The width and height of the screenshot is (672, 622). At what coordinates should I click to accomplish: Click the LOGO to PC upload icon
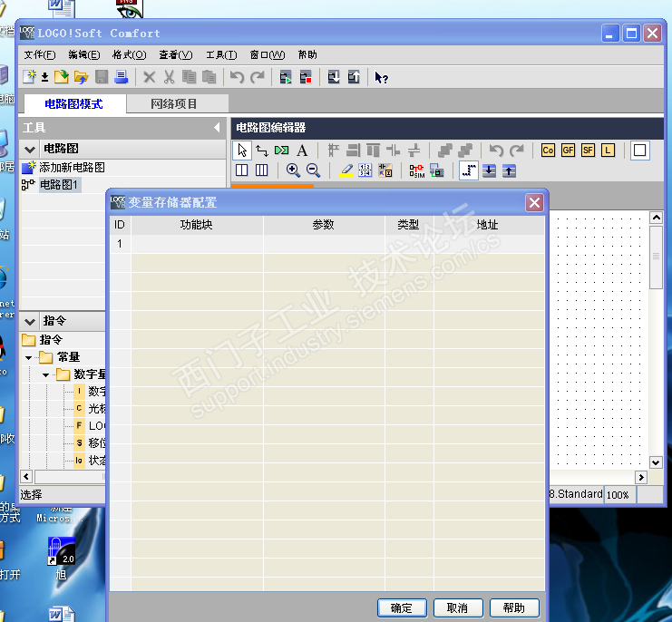[x=354, y=77]
